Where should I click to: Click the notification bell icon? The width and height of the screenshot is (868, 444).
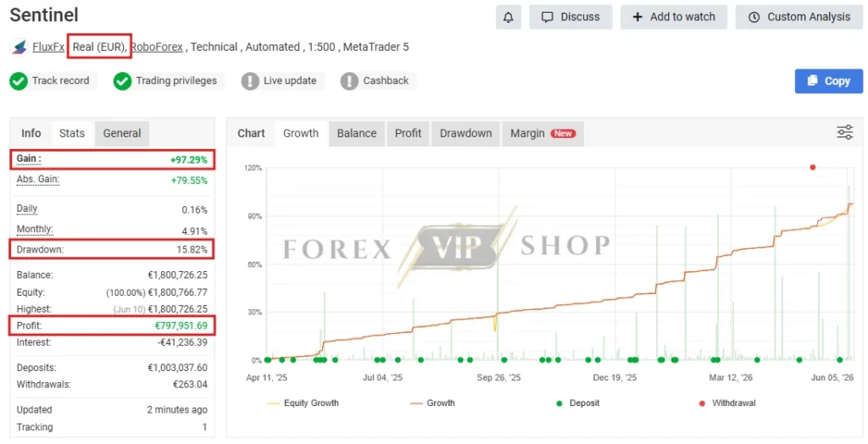[x=509, y=17]
